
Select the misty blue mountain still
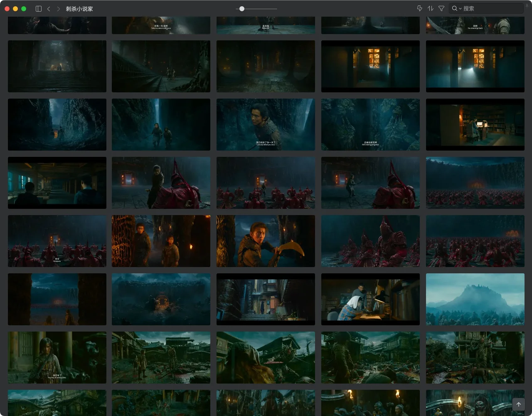[475, 299]
